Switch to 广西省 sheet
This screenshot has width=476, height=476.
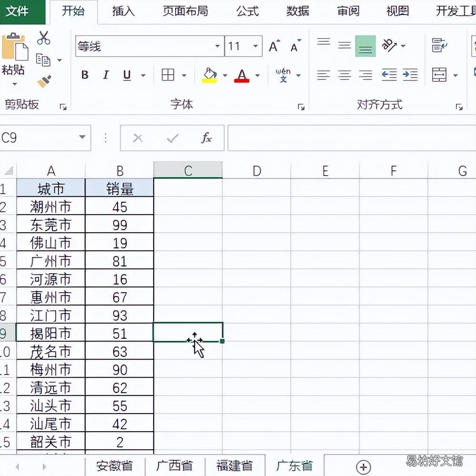coord(175,466)
